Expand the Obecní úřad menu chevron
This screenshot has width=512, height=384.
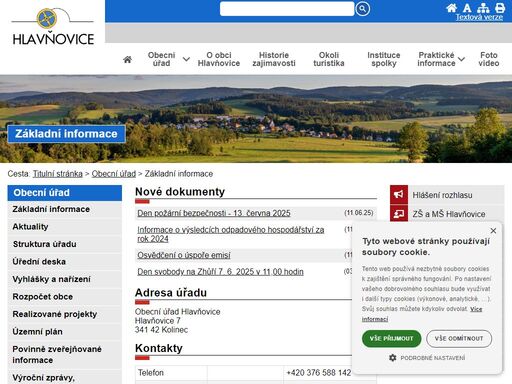186,59
